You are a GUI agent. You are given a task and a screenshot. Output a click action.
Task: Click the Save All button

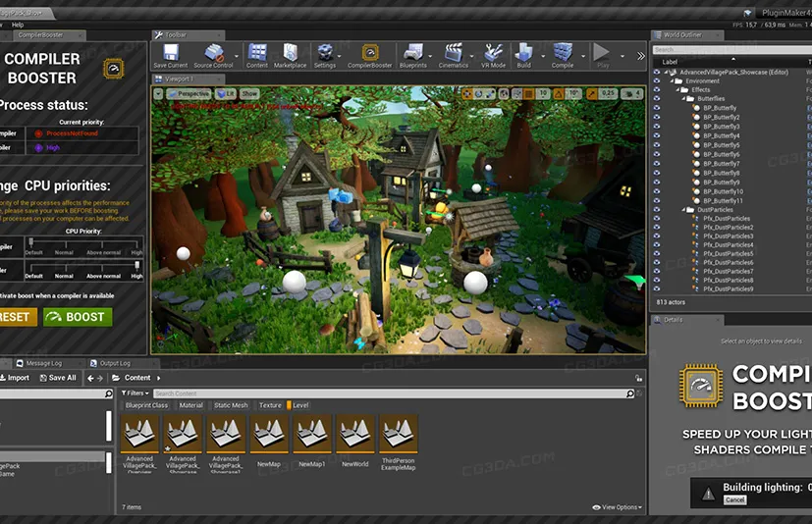point(58,378)
